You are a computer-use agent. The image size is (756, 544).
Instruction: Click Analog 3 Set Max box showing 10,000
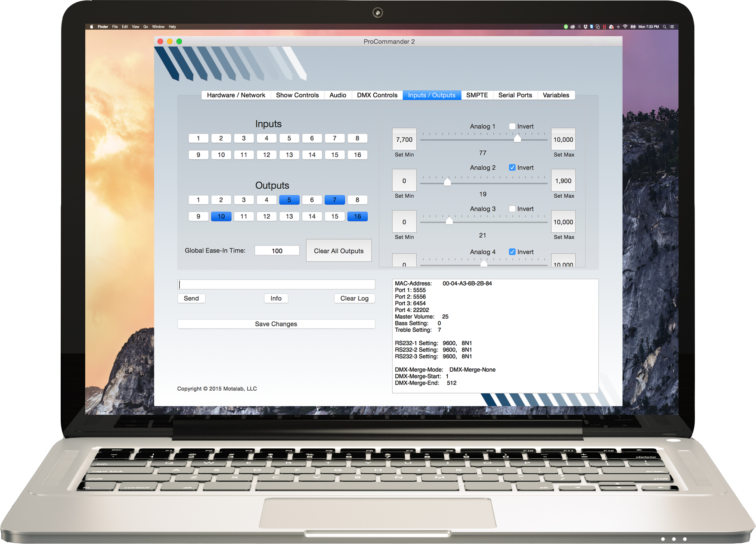(x=563, y=222)
